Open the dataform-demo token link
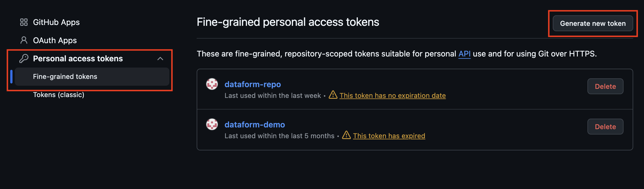644x189 pixels. (255, 125)
